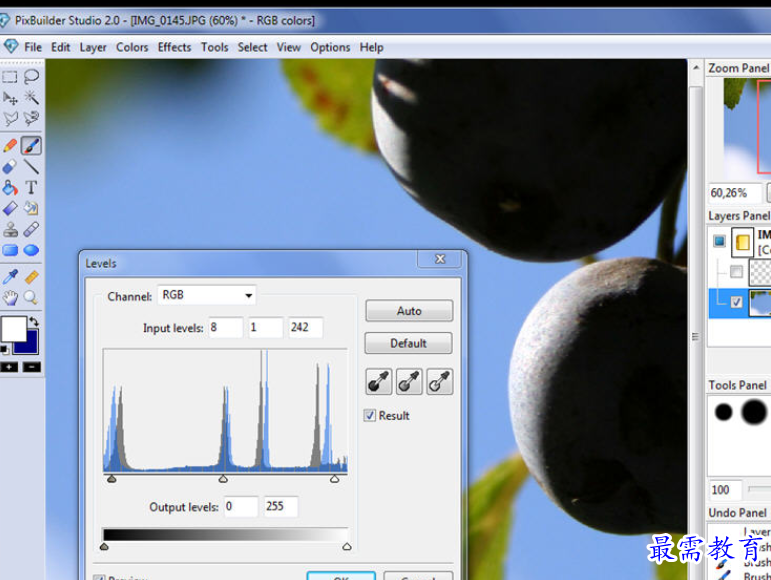Choose the larger soft brush preset
Image resolution: width=771 pixels, height=580 pixels.
(754, 411)
